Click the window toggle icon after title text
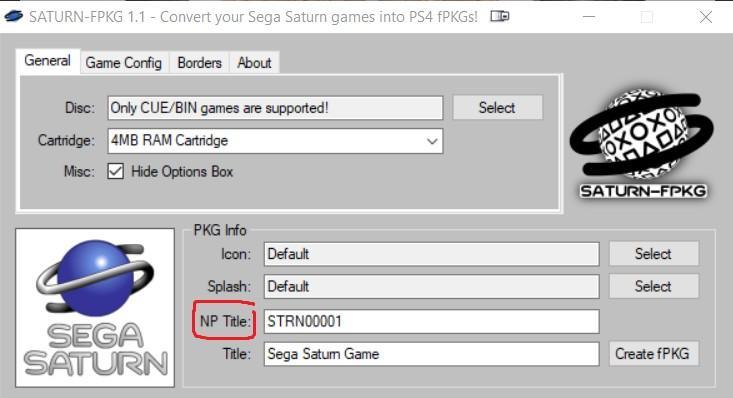This screenshot has width=733, height=398. [500, 16]
